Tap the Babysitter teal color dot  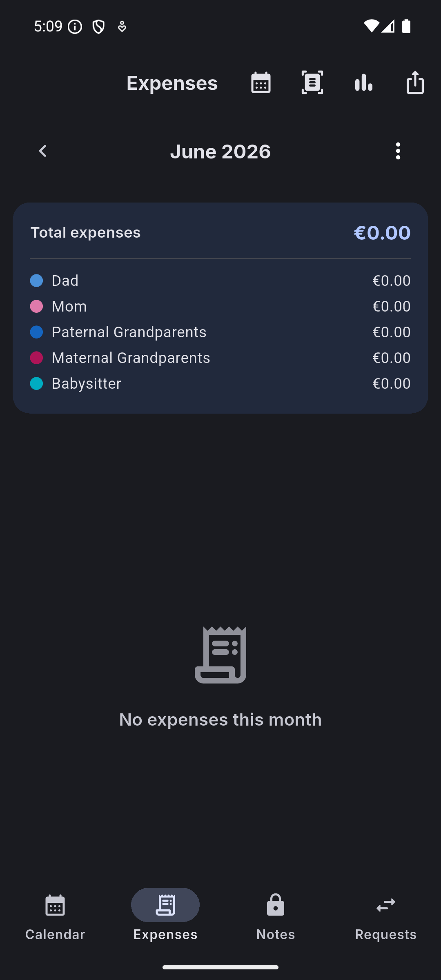point(36,384)
